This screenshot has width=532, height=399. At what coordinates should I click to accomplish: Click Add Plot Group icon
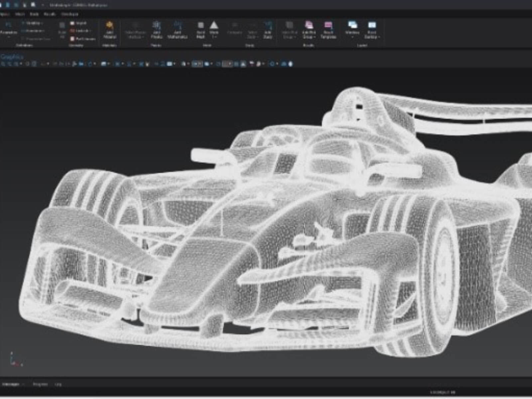309,30
